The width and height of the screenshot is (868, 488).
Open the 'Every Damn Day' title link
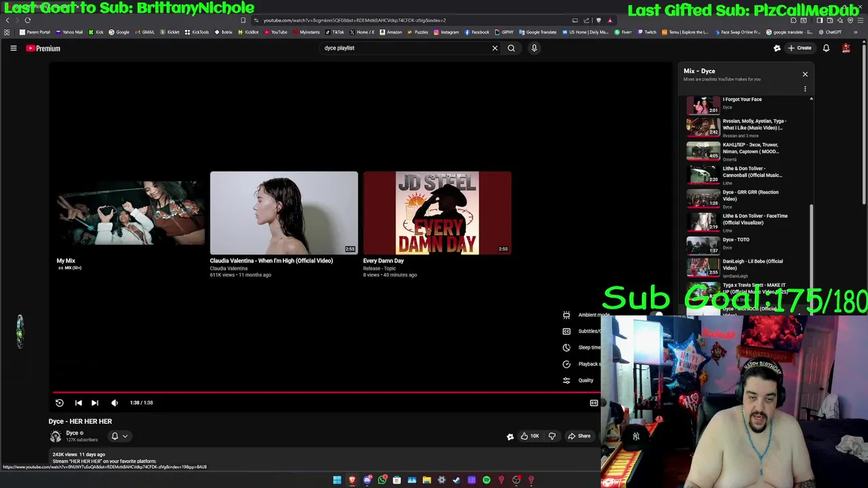[383, 261]
